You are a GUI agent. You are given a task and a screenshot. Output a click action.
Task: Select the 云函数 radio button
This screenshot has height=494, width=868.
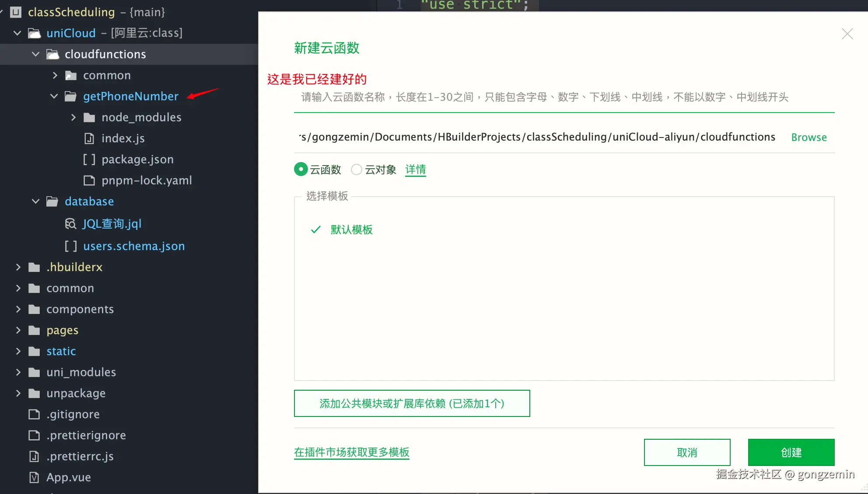(x=301, y=169)
